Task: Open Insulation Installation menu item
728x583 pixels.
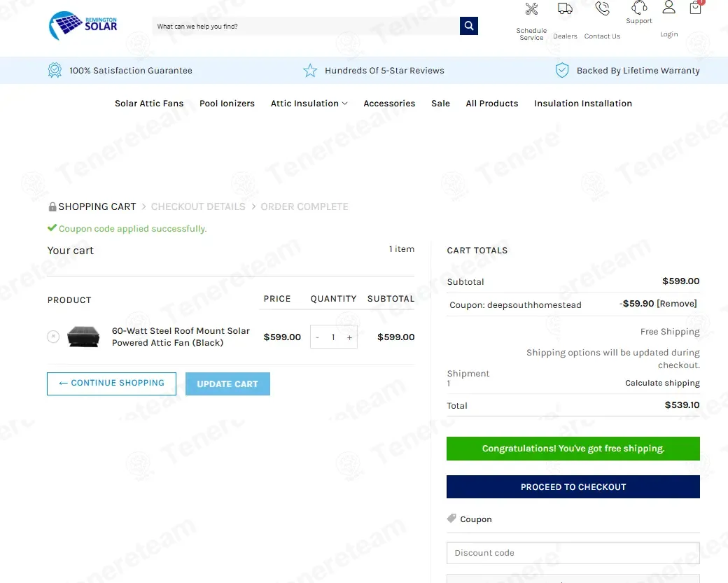Action: tap(582, 104)
